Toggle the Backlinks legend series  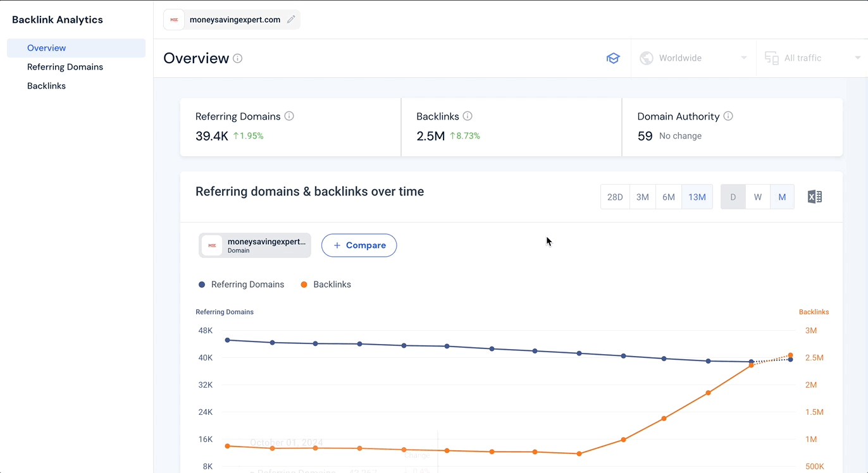click(x=326, y=285)
